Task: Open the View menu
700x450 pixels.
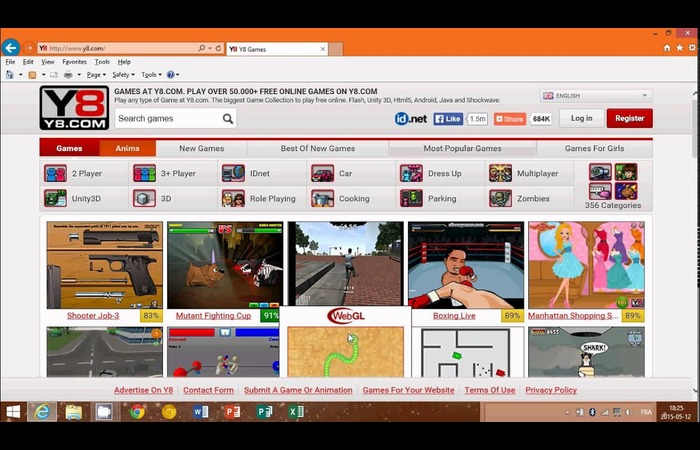Action: pos(48,62)
